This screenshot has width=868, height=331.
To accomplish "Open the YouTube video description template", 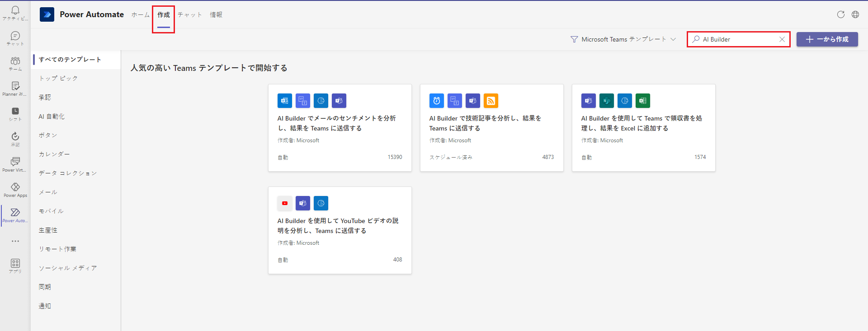I will point(340,230).
